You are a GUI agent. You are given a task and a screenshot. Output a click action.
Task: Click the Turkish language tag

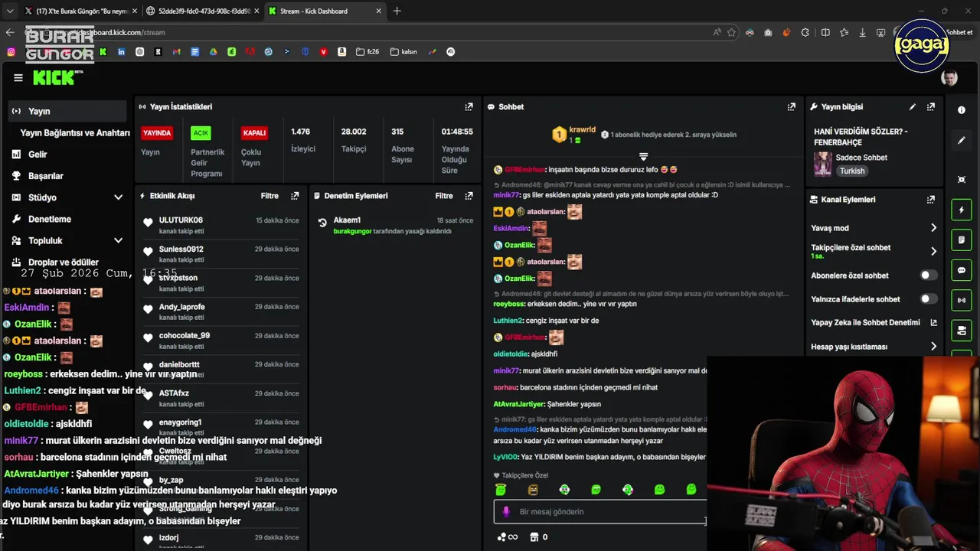pos(852,171)
